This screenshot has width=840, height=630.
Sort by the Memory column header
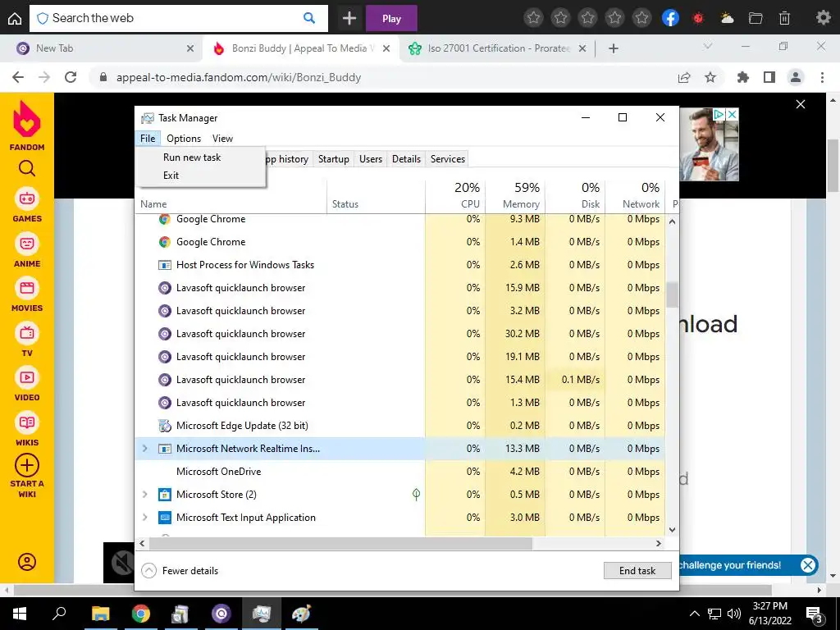tap(515, 195)
